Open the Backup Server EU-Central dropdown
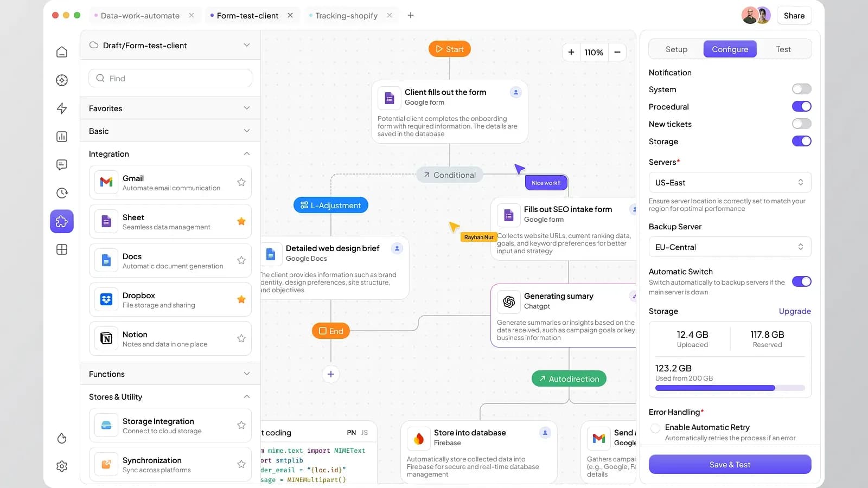This screenshot has width=868, height=488. (730, 247)
